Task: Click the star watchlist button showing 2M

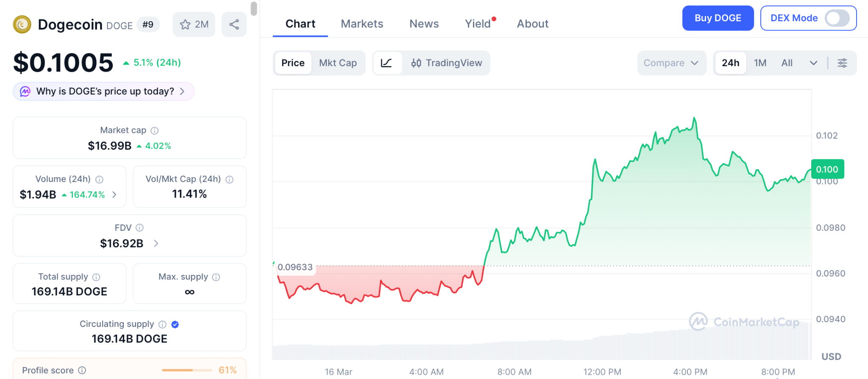Action: pos(194,25)
